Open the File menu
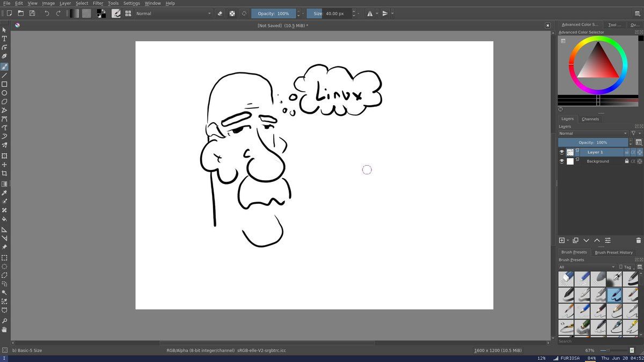644x362 pixels. pyautogui.click(x=6, y=3)
